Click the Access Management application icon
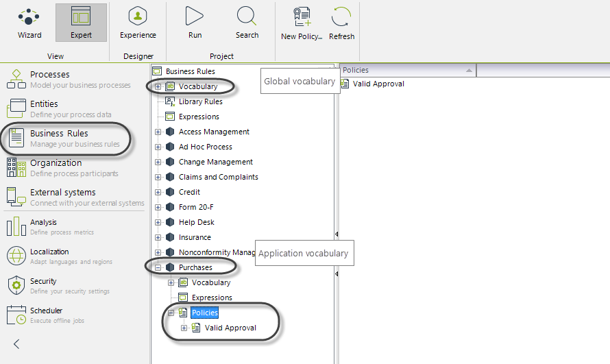 pos(170,132)
